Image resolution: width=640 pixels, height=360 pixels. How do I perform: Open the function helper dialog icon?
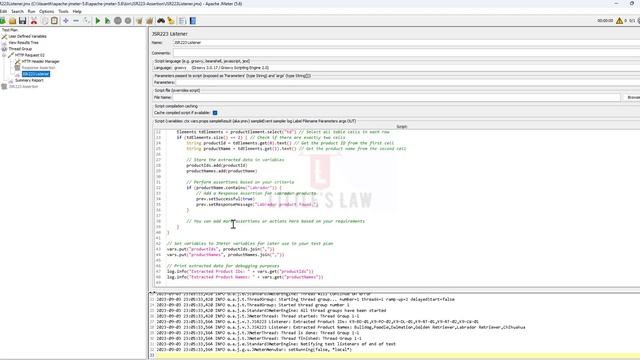pyautogui.click(x=182, y=21)
